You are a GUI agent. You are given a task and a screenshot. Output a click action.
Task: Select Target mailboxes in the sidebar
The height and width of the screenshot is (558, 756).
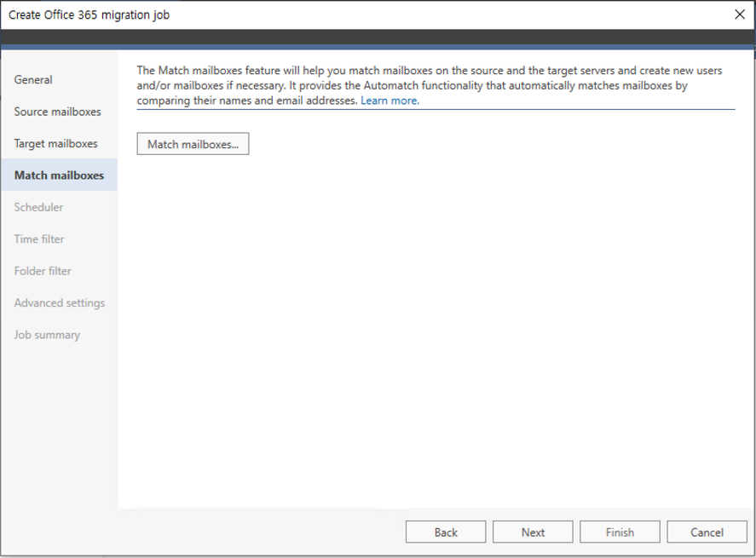pyautogui.click(x=56, y=143)
